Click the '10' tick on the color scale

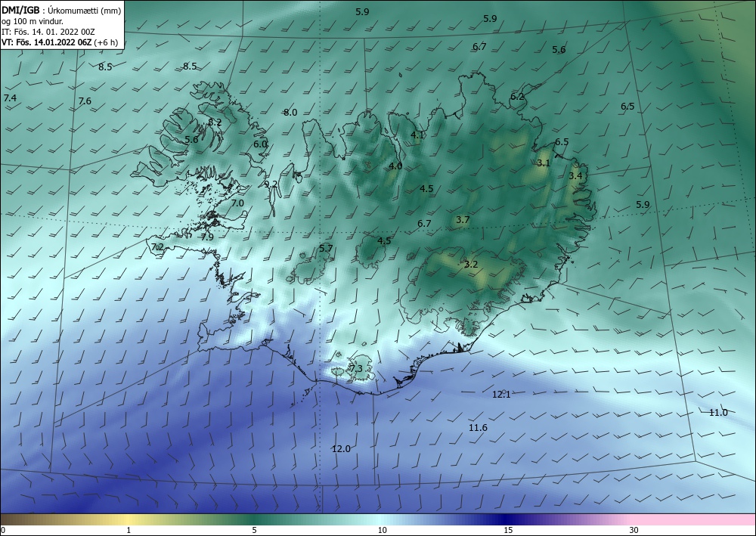382,531
